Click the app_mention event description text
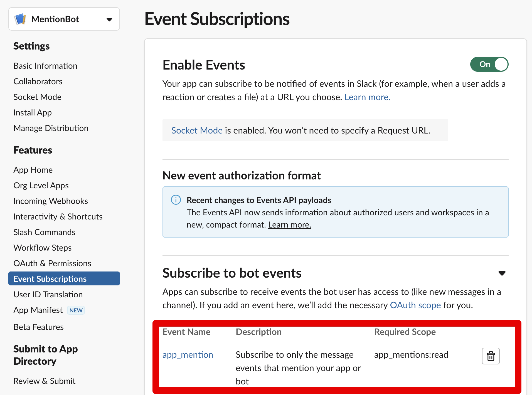The height and width of the screenshot is (395, 532). (x=298, y=368)
